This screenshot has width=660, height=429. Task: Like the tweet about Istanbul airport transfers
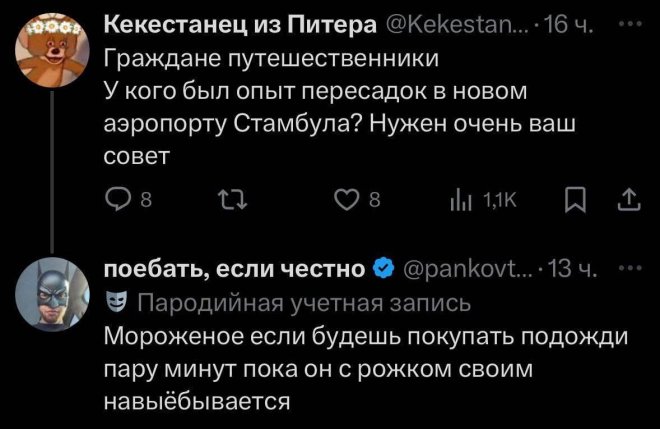(x=352, y=203)
